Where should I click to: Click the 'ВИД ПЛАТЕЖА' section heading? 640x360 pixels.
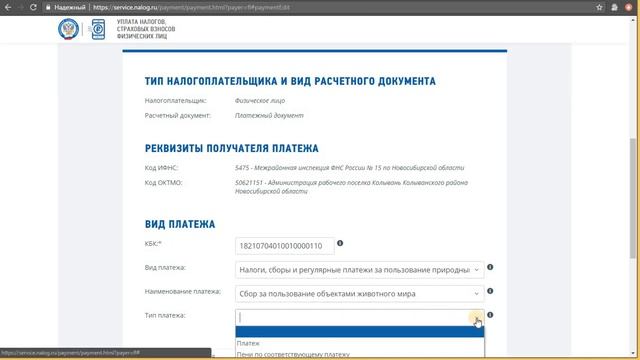click(180, 224)
